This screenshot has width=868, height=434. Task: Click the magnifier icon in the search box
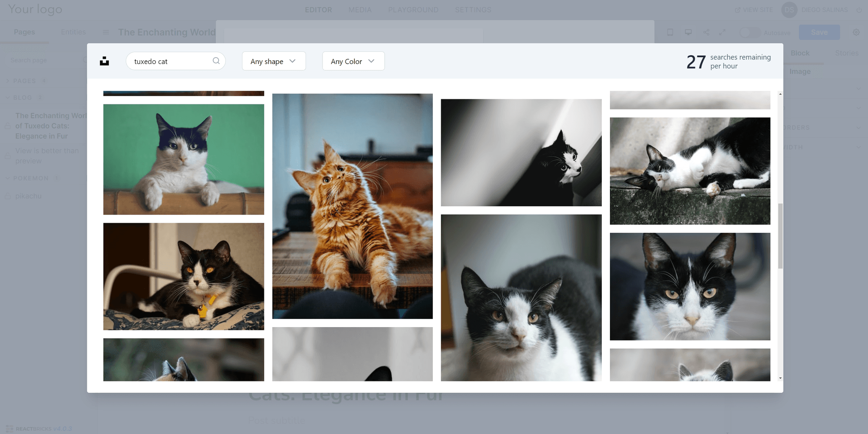pyautogui.click(x=216, y=61)
